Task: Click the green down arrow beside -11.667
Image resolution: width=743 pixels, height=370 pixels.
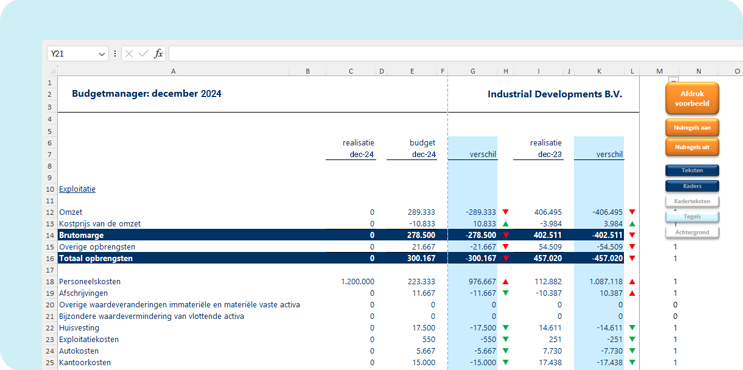Action: 505,293
